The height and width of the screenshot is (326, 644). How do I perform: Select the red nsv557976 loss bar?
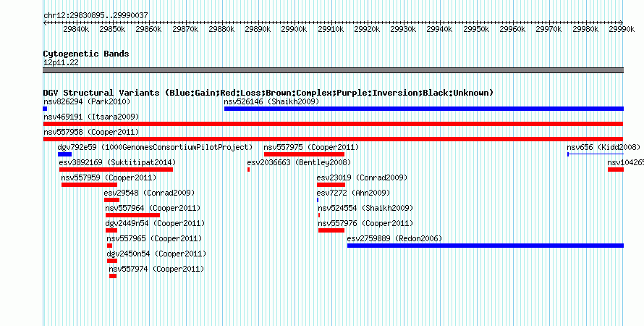pyautogui.click(x=331, y=230)
